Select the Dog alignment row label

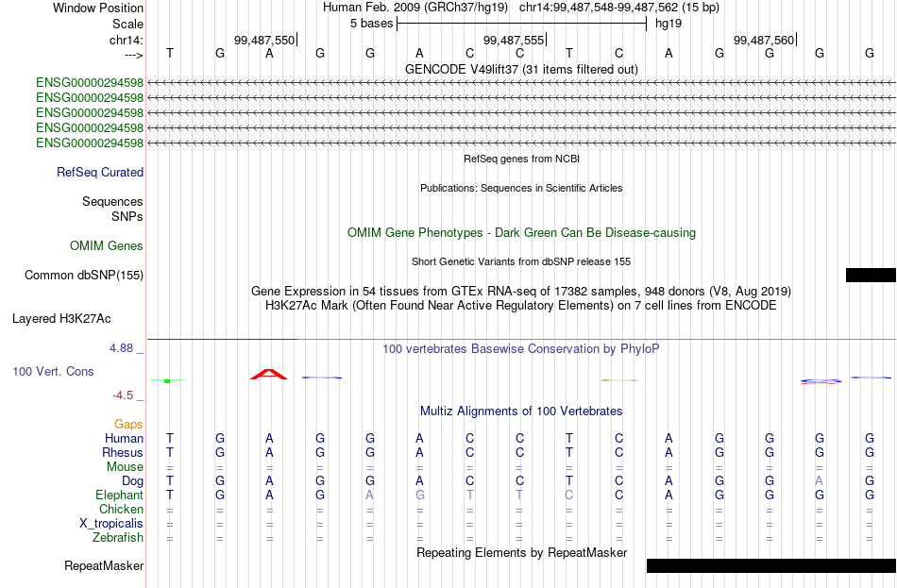tap(132, 481)
